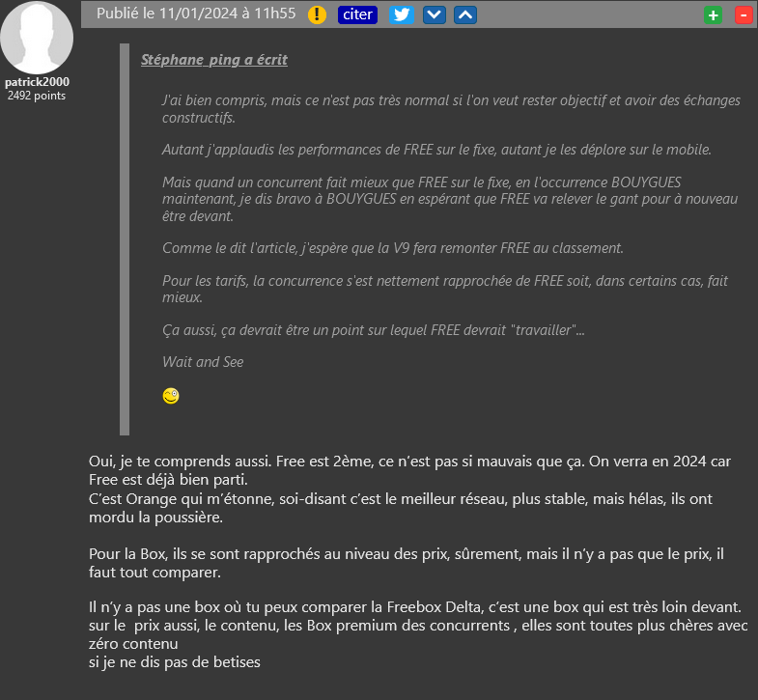758x700 pixels.
Task: Click the blue citer button
Action: click(x=357, y=14)
